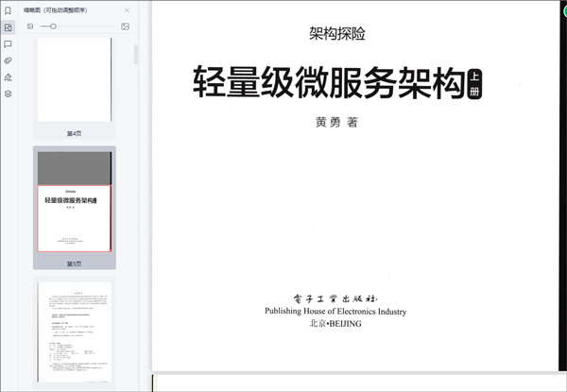Close the thumbnail panel
Image resolution: width=567 pixels, height=392 pixels.
click(x=127, y=10)
